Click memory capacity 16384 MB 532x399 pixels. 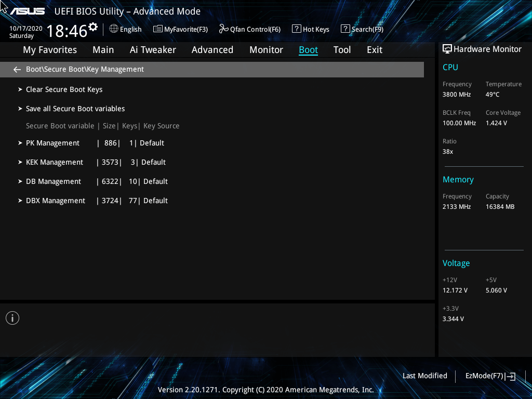pyautogui.click(x=500, y=207)
